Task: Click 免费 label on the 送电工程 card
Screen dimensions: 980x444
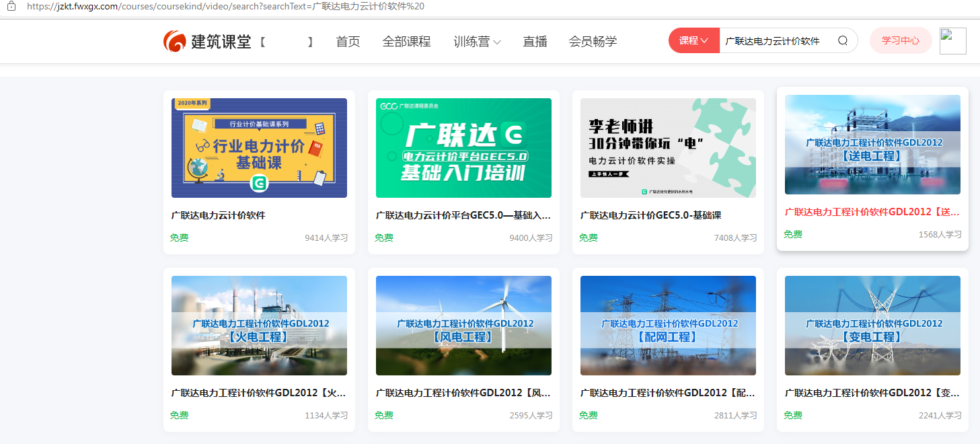Action: (x=792, y=235)
